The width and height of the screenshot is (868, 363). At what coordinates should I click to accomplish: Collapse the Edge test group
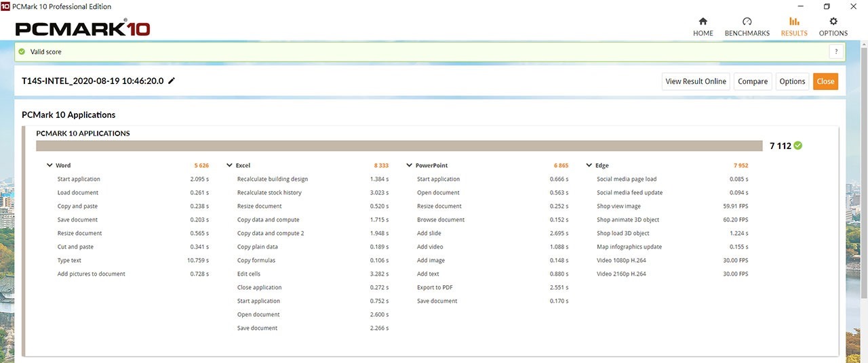click(x=589, y=165)
